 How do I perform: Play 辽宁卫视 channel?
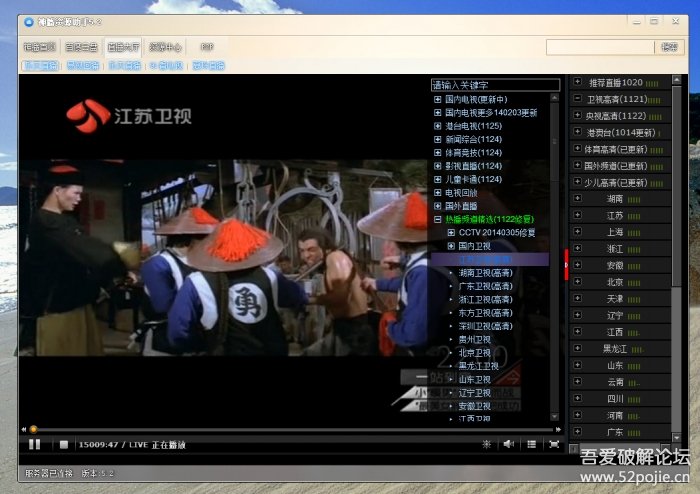pos(475,393)
